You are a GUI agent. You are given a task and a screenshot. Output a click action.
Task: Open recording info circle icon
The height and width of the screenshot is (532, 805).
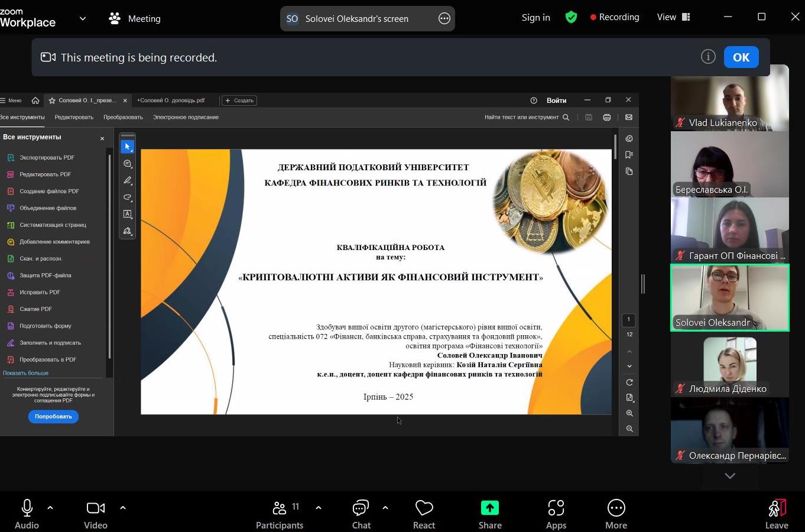tap(708, 57)
